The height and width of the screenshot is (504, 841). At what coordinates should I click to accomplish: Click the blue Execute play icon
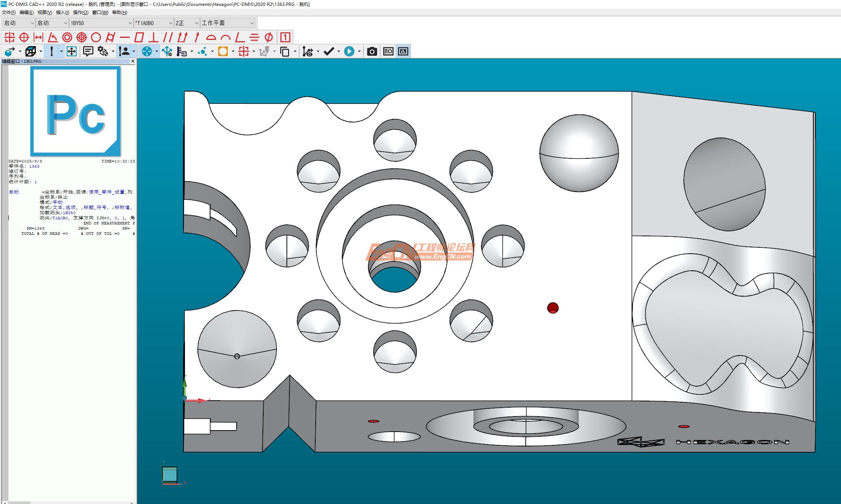[349, 51]
